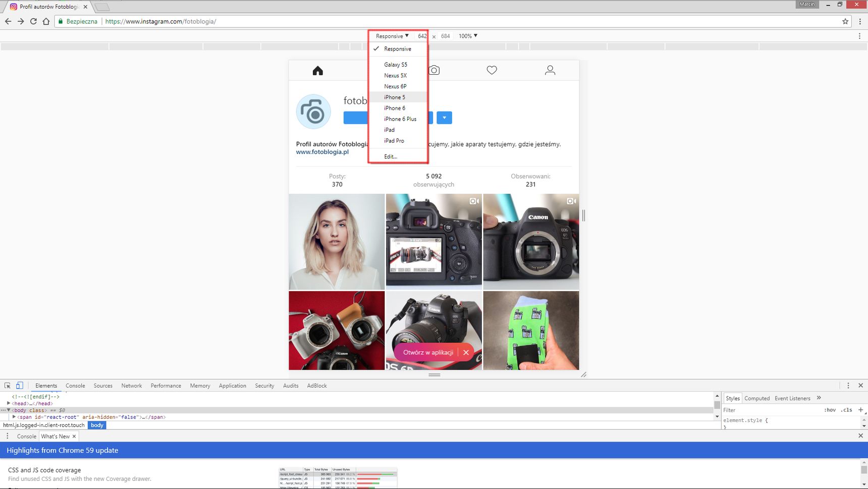This screenshot has width=868, height=489.
Task: Dismiss the Otwórz w aplikacji banner
Action: (x=466, y=353)
